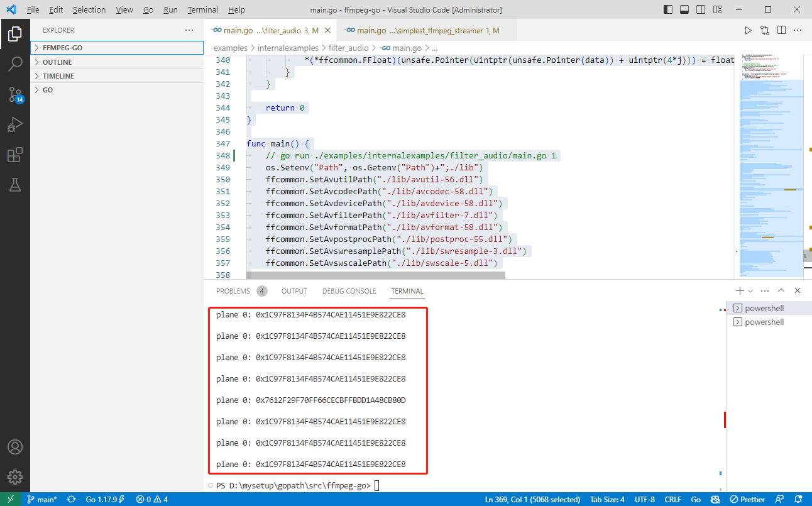Switch to main.go filter_audio tab
This screenshot has height=506, width=812.
(x=270, y=30)
